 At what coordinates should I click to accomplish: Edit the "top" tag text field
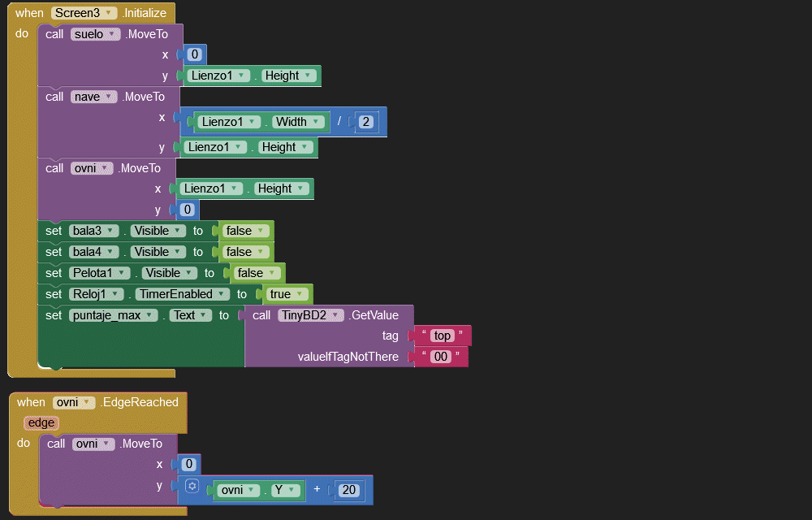tap(442, 336)
